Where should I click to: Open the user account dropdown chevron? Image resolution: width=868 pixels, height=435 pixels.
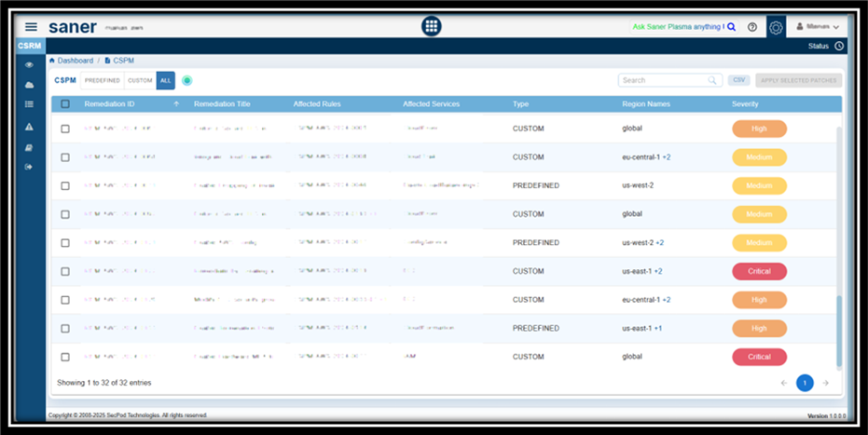[836, 27]
